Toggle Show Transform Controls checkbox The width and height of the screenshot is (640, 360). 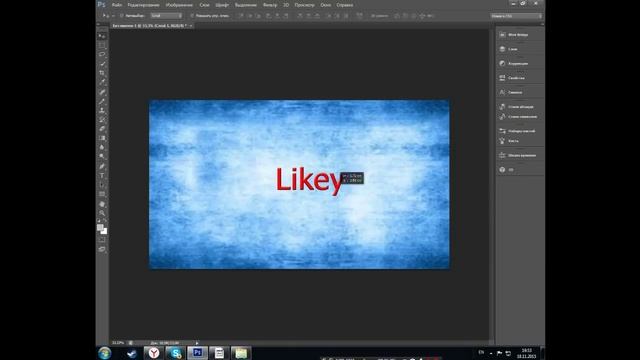point(192,16)
